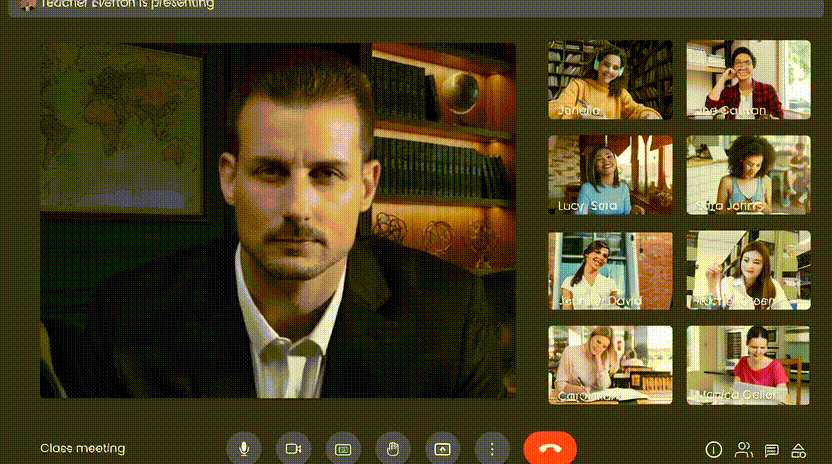Mute the microphone
This screenshot has width=832, height=464.
(243, 449)
